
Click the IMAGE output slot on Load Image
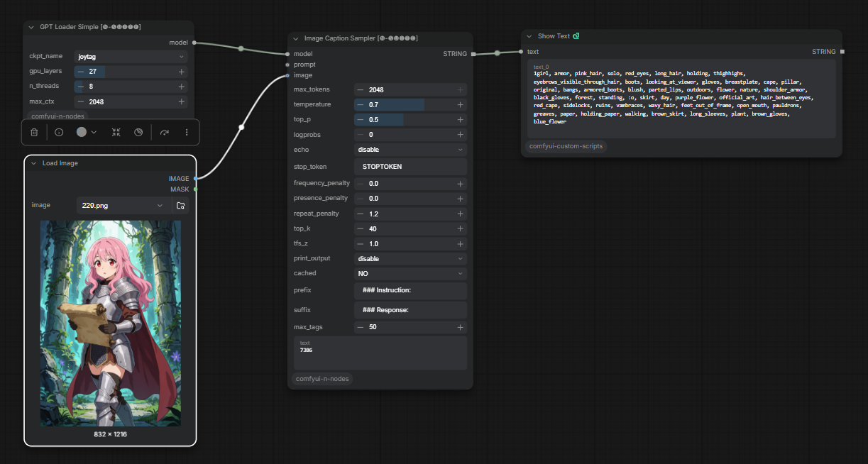pos(194,179)
